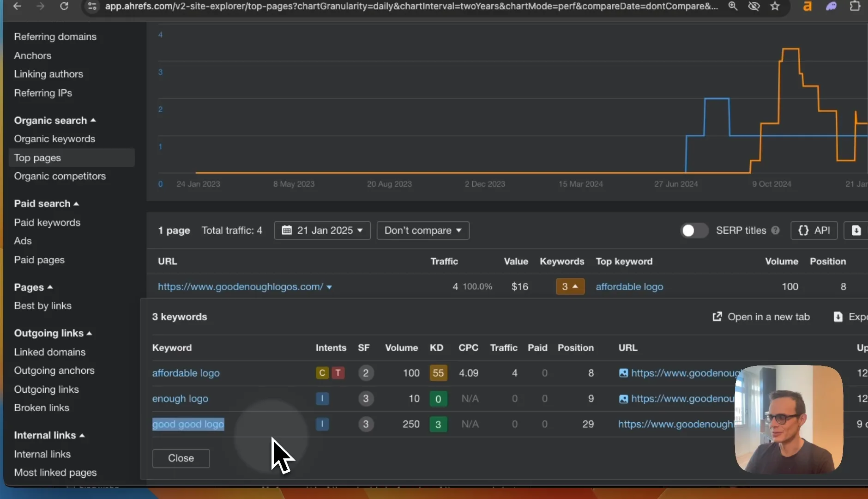Open Most linked pages in the sidebar
Screen dimensions: 868x499
(x=55, y=472)
